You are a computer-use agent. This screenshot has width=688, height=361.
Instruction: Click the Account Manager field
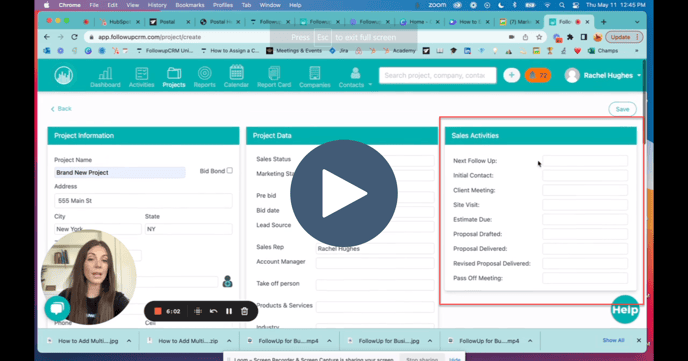pos(375,263)
